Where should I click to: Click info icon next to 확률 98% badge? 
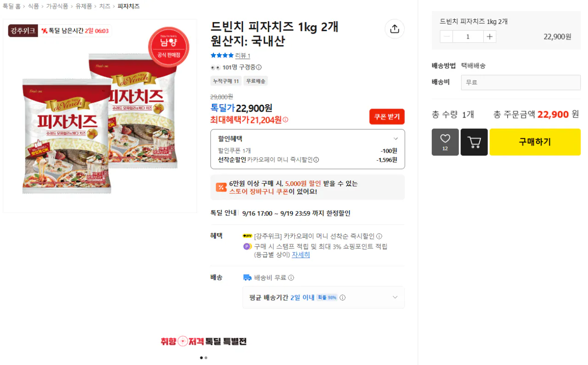(x=342, y=298)
